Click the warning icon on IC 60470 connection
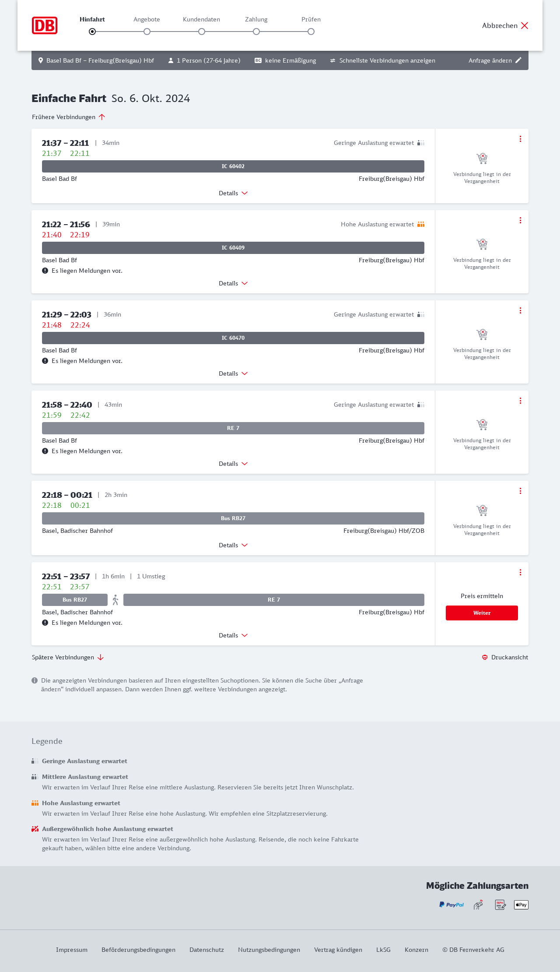This screenshot has height=972, width=560. pos(45,361)
